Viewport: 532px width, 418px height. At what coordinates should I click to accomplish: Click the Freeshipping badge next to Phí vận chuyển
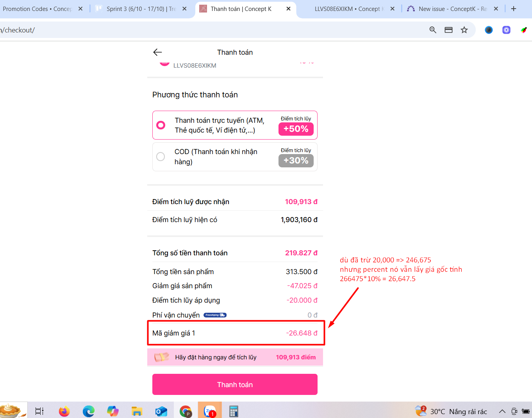(215, 315)
